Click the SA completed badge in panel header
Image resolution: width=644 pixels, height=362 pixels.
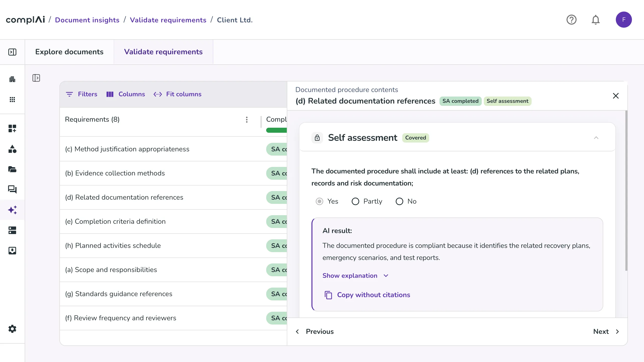click(460, 101)
